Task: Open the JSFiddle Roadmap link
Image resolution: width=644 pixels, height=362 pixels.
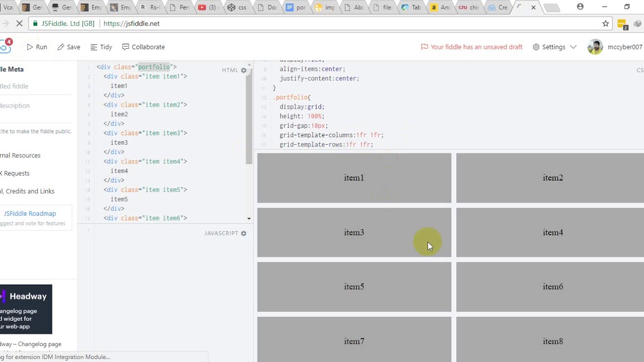Action: 30,214
